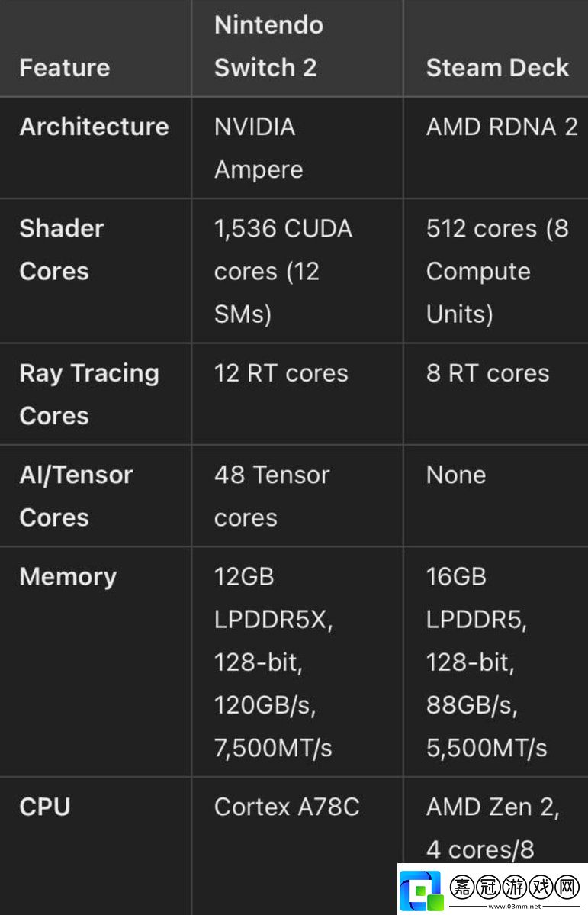The height and width of the screenshot is (915, 588).
Task: Click the Shader Cores row label
Action: 62,250
